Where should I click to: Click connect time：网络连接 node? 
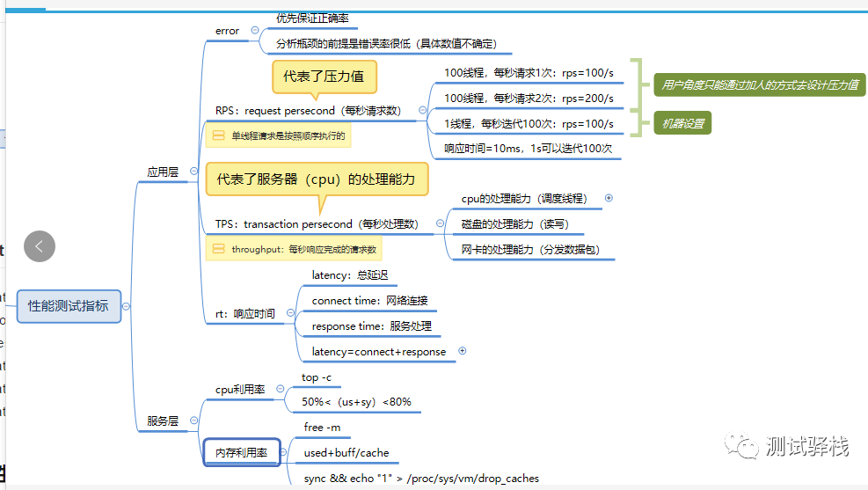coord(369,301)
